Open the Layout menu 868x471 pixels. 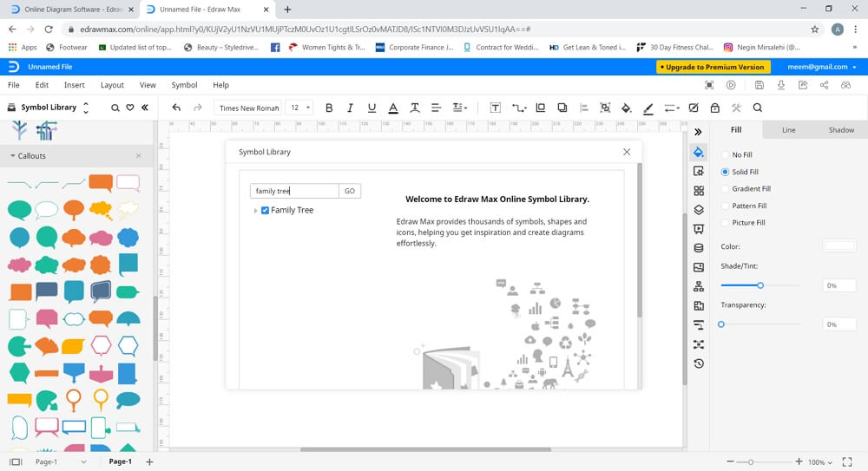(112, 85)
